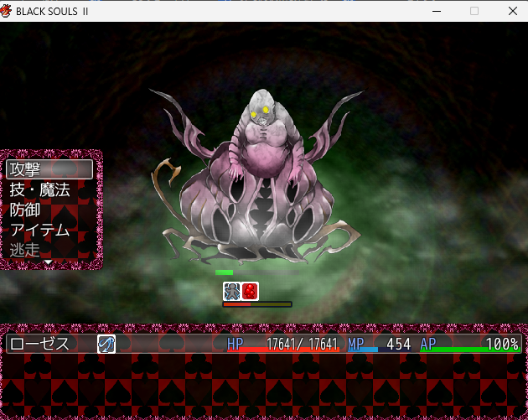Select the ローゼス character name
The width and height of the screenshot is (528, 420).
(x=39, y=344)
